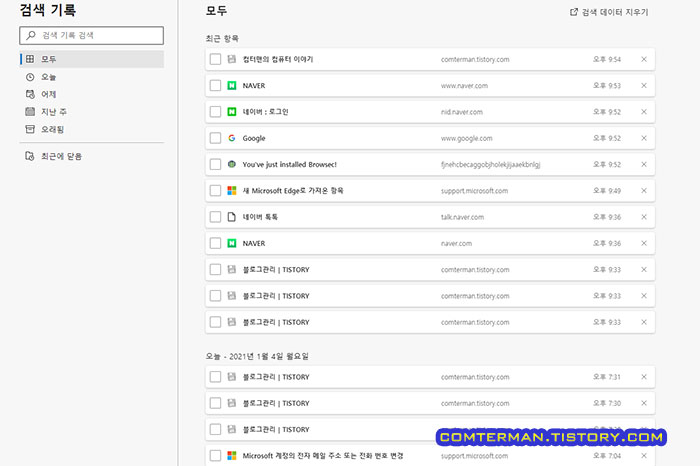Remove the 오후 9:49 support.microsoft.com entry with X
This screenshot has width=700, height=466.
coord(644,191)
